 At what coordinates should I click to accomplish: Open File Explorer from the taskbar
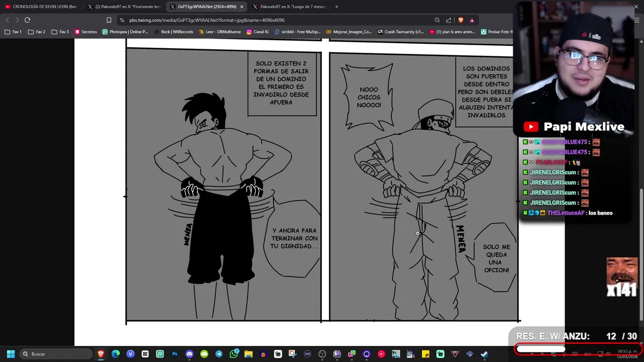[x=248, y=354]
